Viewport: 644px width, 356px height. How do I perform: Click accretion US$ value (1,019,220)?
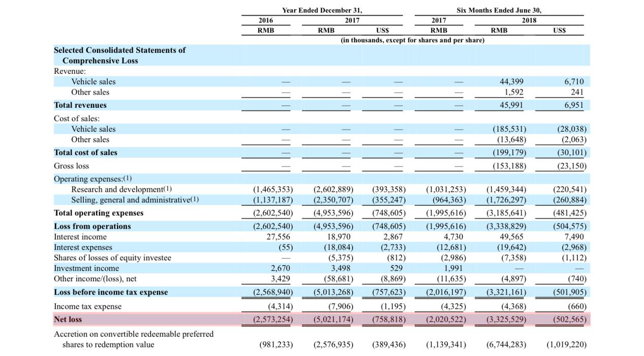pyautogui.click(x=566, y=345)
